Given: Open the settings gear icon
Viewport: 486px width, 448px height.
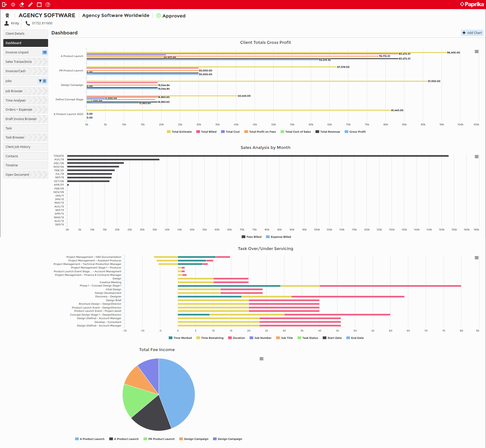Looking at the screenshot, I should [13, 5].
